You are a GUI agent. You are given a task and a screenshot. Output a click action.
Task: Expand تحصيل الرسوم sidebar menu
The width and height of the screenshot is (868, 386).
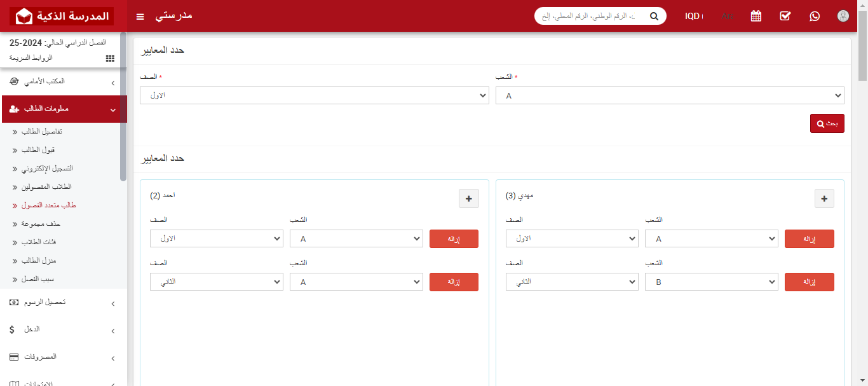(x=64, y=303)
